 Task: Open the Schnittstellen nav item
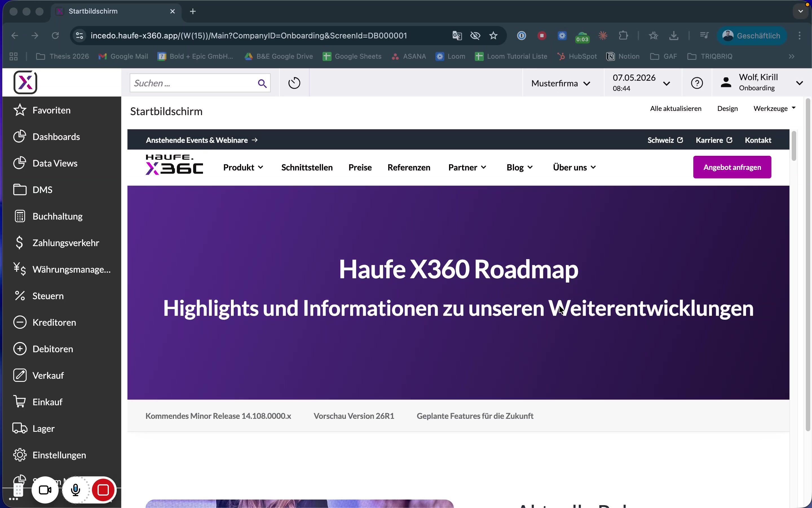[x=307, y=167]
